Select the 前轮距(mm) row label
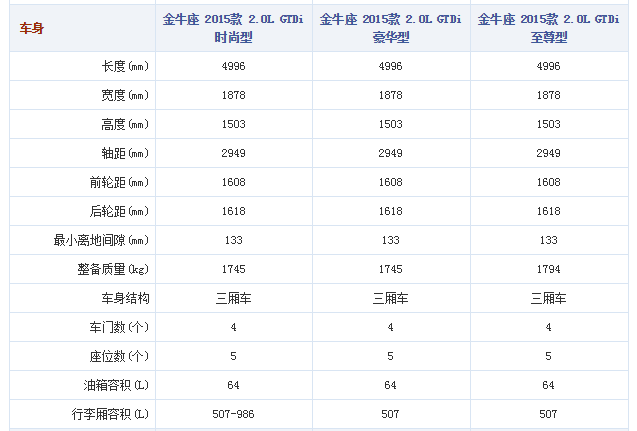Screen dimensions: 637x431 (119, 182)
